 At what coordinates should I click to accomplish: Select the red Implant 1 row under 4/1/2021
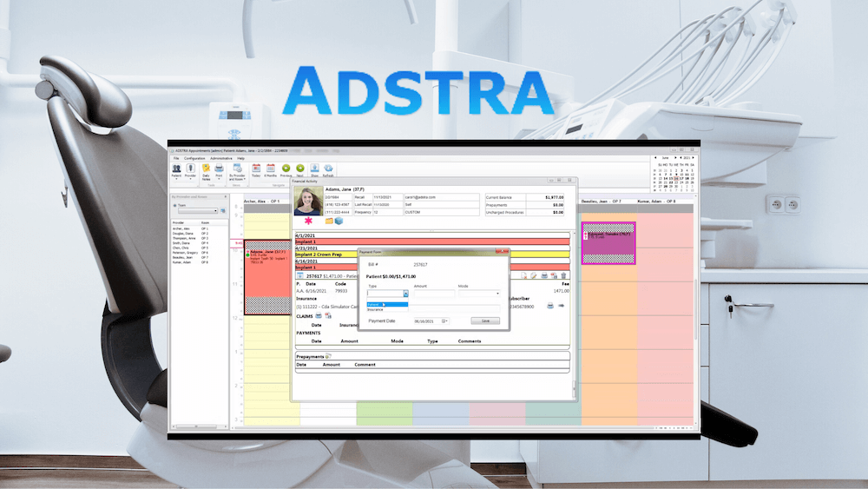[x=431, y=242]
